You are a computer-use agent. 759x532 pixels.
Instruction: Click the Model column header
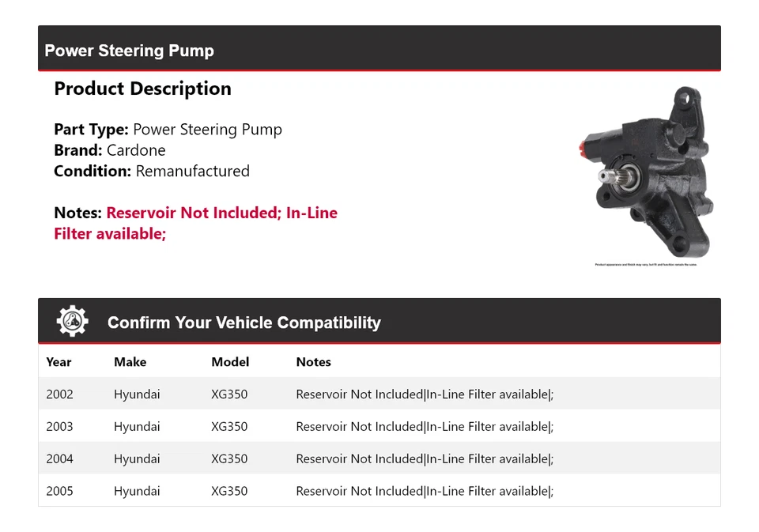tap(230, 362)
